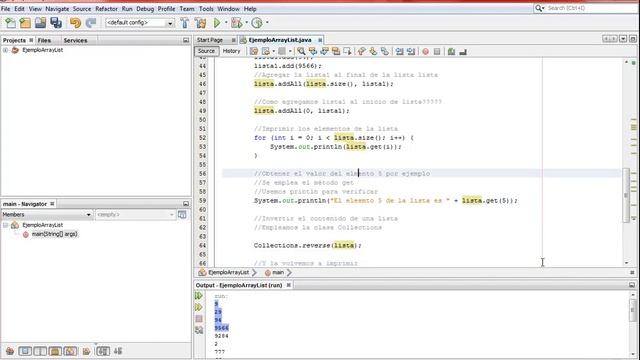Toggle Fully Qualified Names in Navigator
The width and height of the screenshot is (640, 360).
tap(86, 351)
